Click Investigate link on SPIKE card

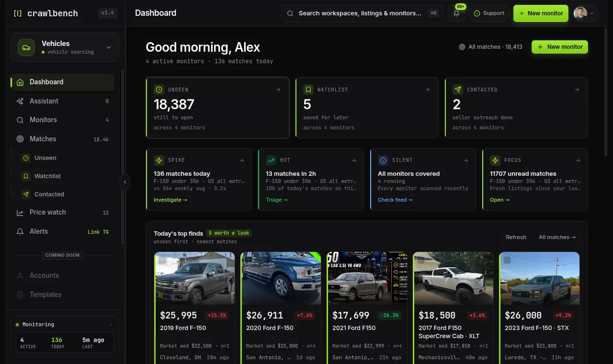pyautogui.click(x=170, y=200)
